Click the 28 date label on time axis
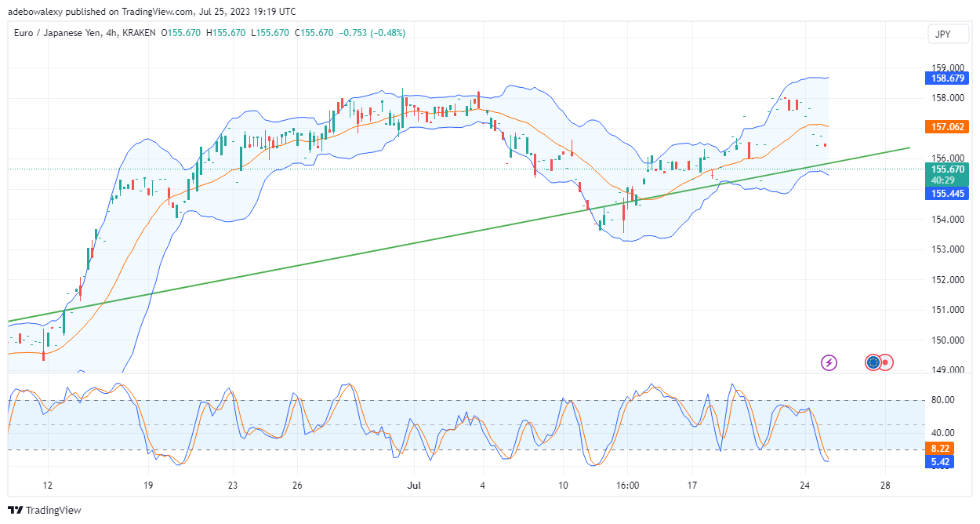This screenshot has height=524, width=980. (x=885, y=485)
